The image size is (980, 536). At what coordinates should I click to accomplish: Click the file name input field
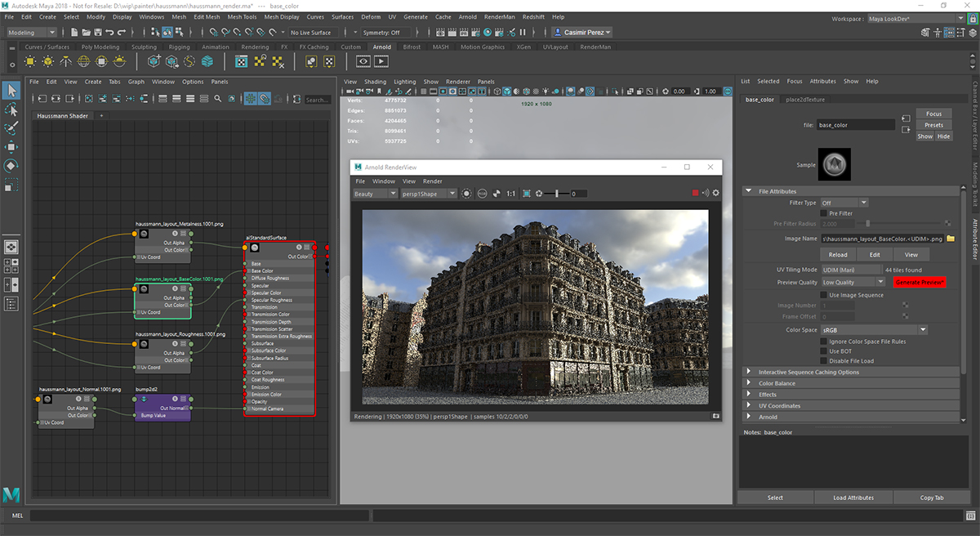pos(856,125)
